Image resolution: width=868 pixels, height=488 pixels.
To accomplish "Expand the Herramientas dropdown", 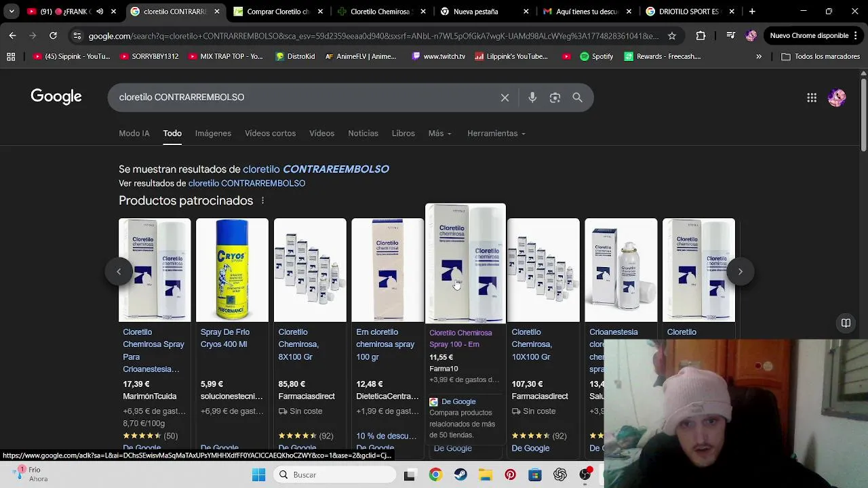I will click(496, 134).
